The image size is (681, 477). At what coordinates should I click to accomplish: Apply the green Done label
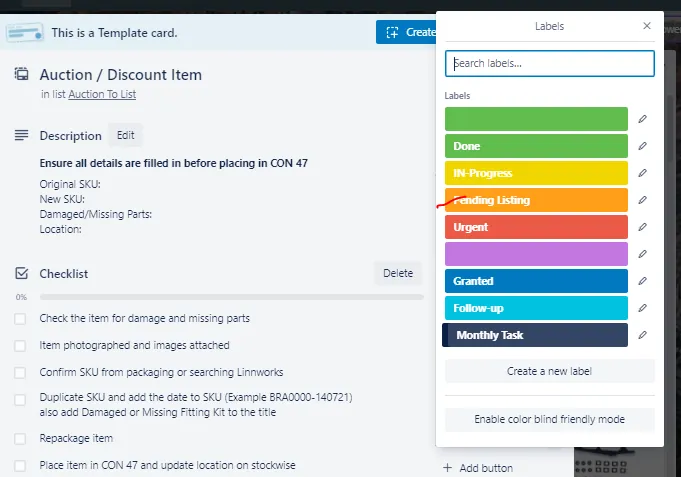coord(536,146)
